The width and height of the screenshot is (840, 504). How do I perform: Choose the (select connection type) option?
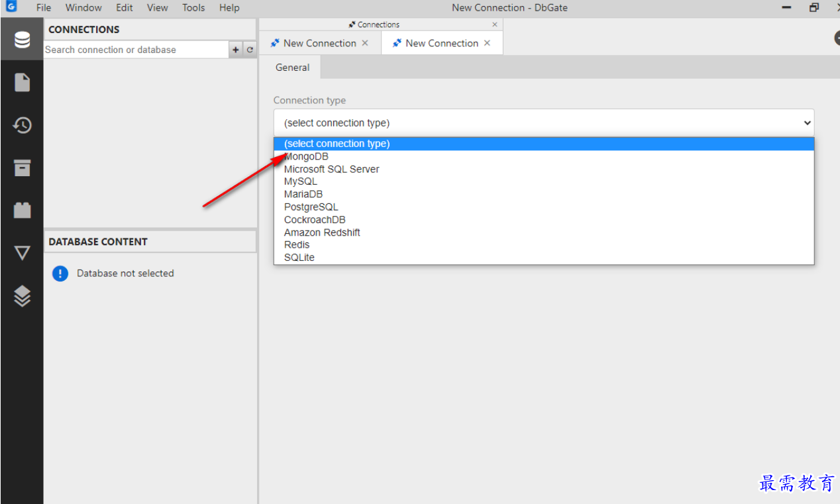coord(543,144)
